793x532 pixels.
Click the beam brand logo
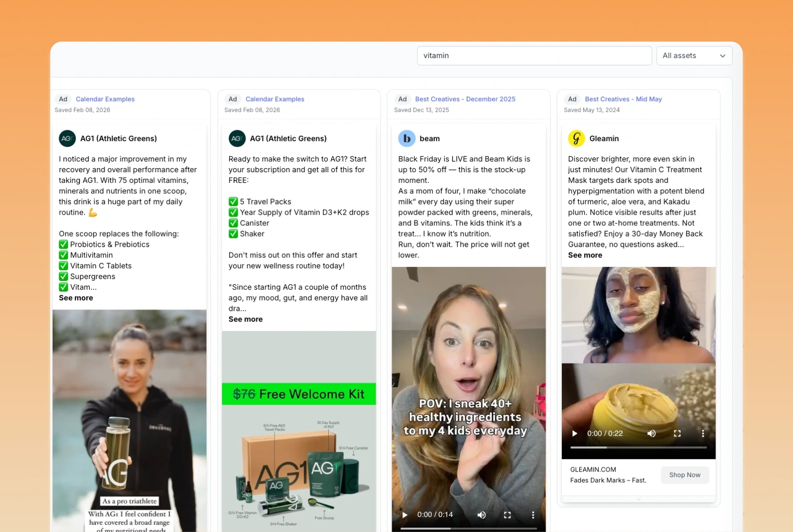coord(407,138)
